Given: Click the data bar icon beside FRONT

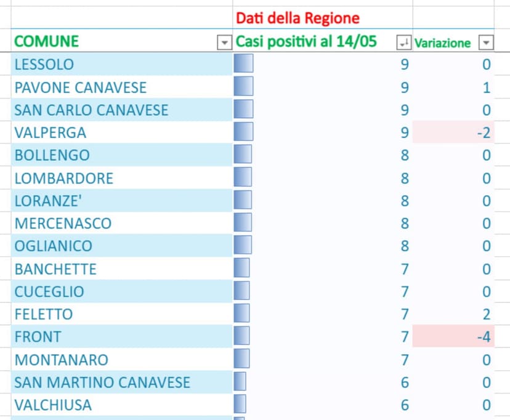Looking at the screenshot, I should [x=243, y=337].
